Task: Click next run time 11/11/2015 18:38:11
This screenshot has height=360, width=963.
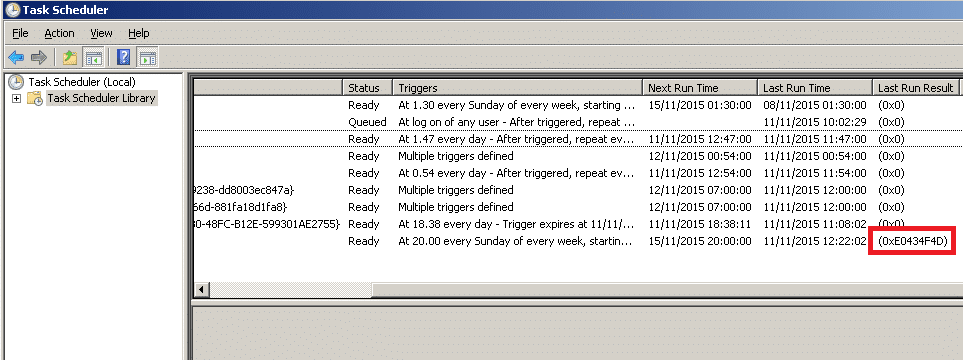Action: (x=700, y=224)
